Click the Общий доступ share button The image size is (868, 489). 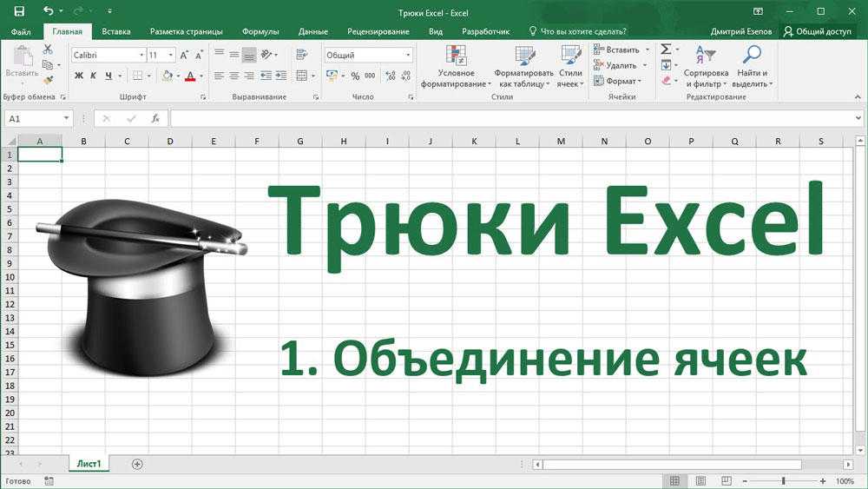[818, 31]
